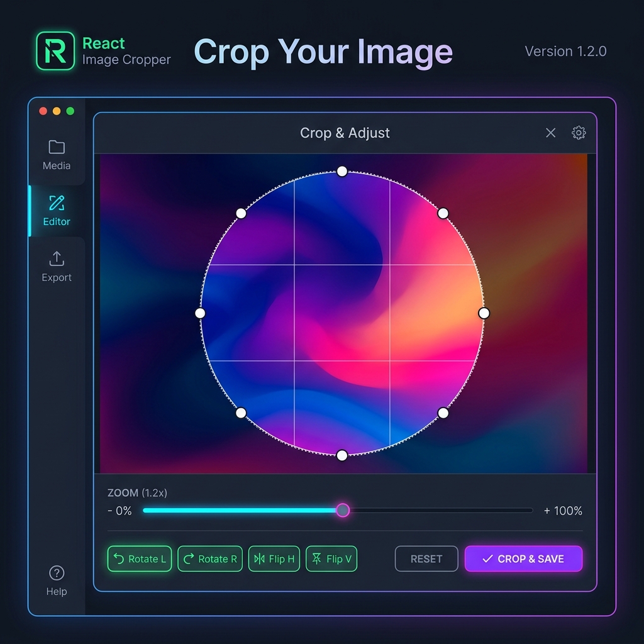
Task: Select the Editor sidebar tab
Action: (57, 211)
